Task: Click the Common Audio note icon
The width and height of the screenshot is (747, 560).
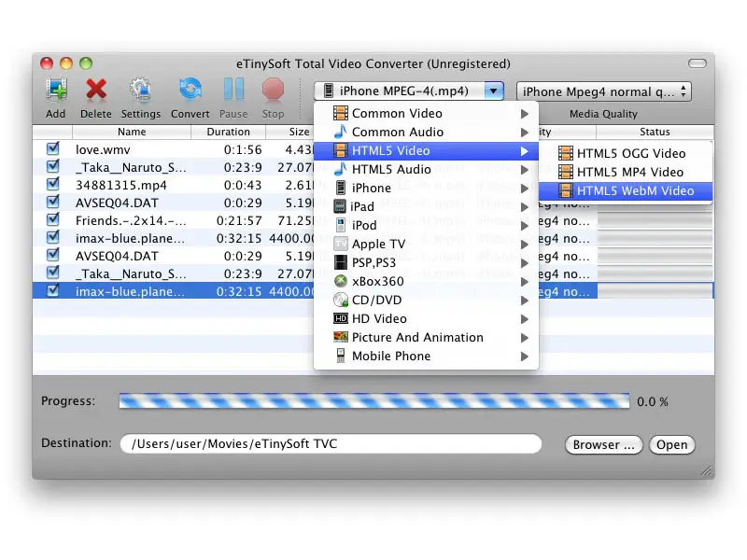Action: pos(341,132)
